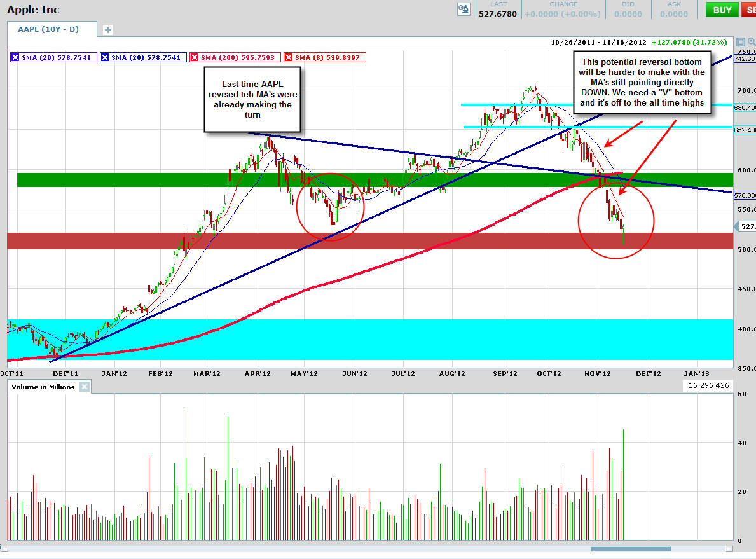Select the 570.00 trendline price tag
This screenshot has height=559, width=756.
click(745, 195)
